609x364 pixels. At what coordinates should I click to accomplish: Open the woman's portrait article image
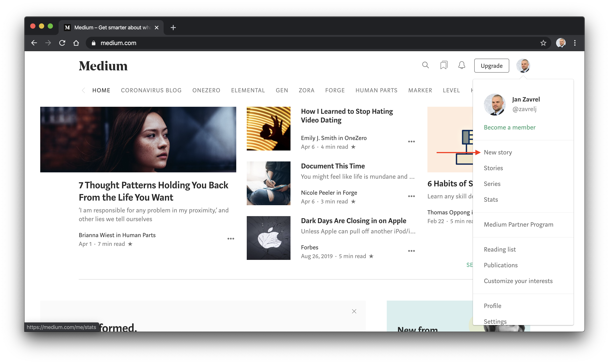(x=138, y=139)
